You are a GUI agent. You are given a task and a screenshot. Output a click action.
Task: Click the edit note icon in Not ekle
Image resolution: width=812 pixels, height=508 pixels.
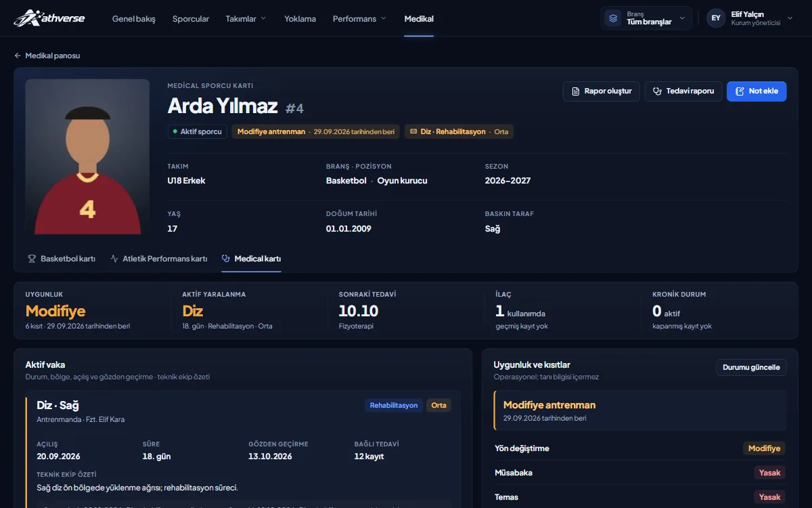(x=740, y=91)
